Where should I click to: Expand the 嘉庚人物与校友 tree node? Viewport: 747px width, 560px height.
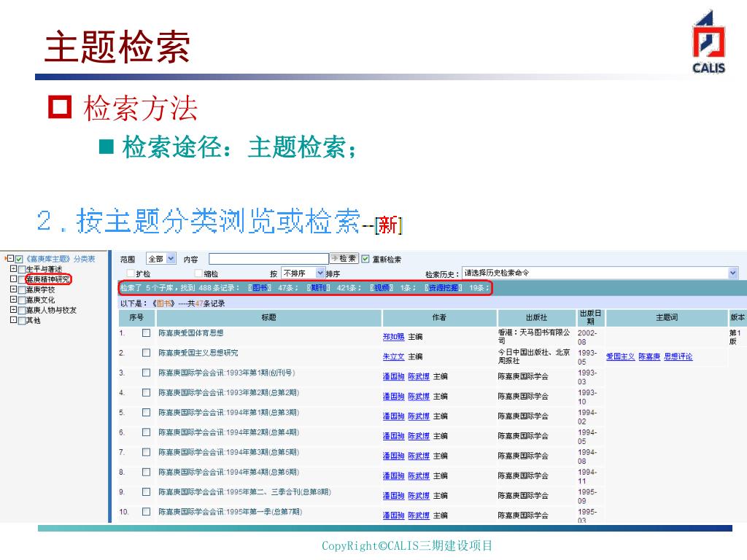click(13, 309)
